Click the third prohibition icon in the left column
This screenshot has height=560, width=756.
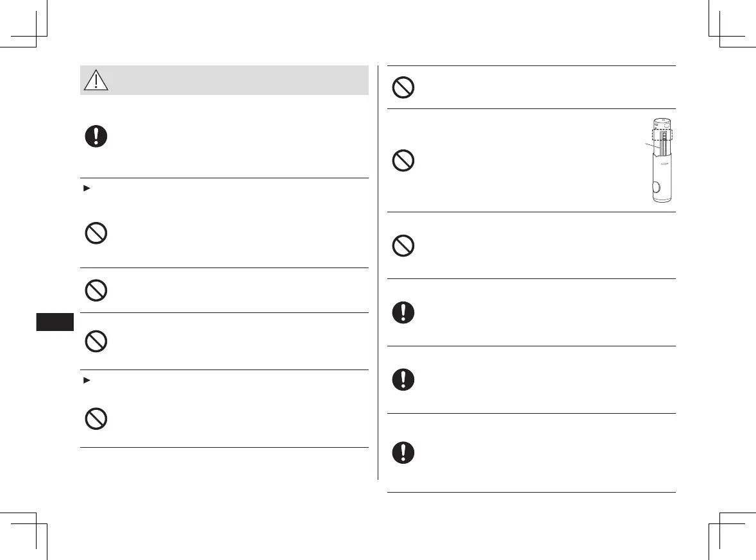96,341
